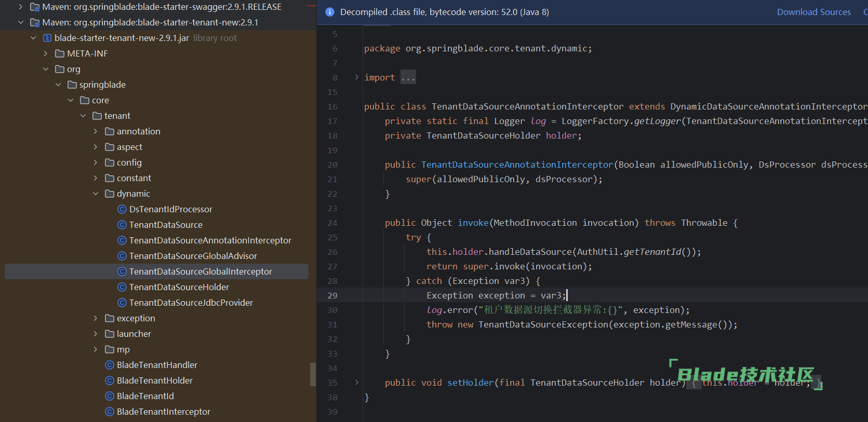The width and height of the screenshot is (868, 422).
Task: Click TenantDataSourceException in the throw statement
Action: (543, 324)
